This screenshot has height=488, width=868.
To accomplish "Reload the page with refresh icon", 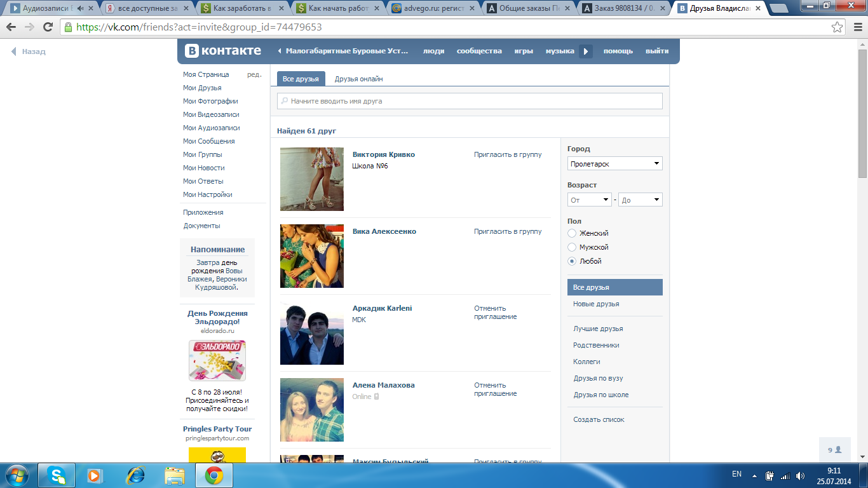I will coord(48,27).
